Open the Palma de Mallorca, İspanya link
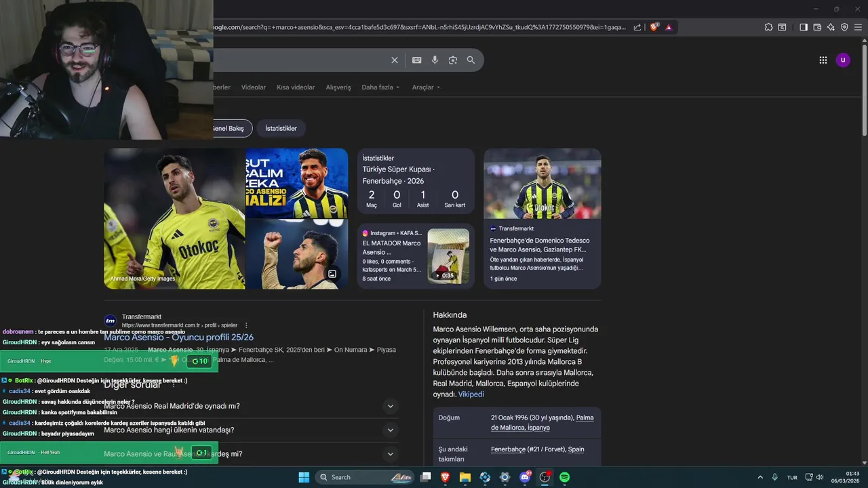The image size is (868, 488). coord(542,422)
